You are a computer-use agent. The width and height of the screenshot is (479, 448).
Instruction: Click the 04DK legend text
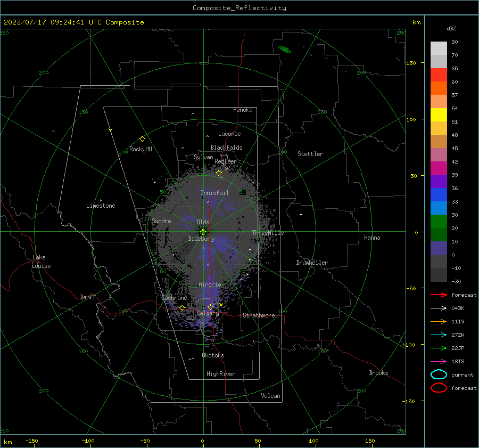[x=458, y=308]
